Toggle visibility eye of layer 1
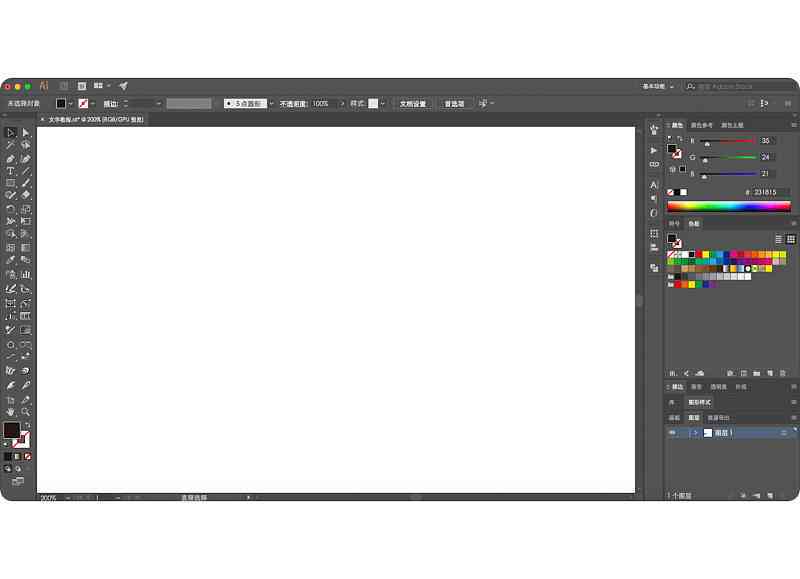 (672, 433)
